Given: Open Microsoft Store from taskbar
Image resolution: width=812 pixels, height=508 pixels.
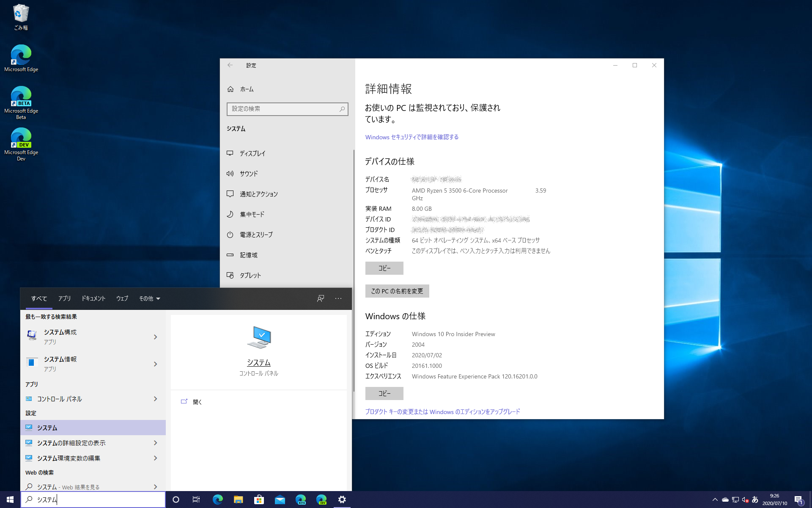Looking at the screenshot, I should [x=259, y=500].
